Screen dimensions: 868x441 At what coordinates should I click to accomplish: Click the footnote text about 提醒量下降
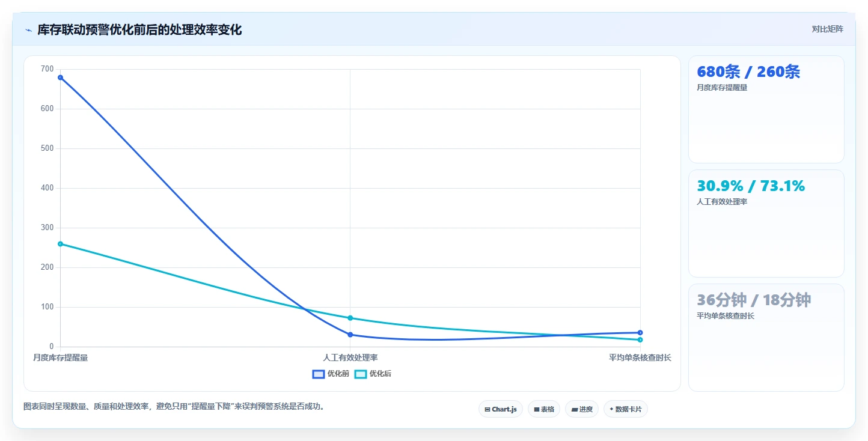point(174,407)
